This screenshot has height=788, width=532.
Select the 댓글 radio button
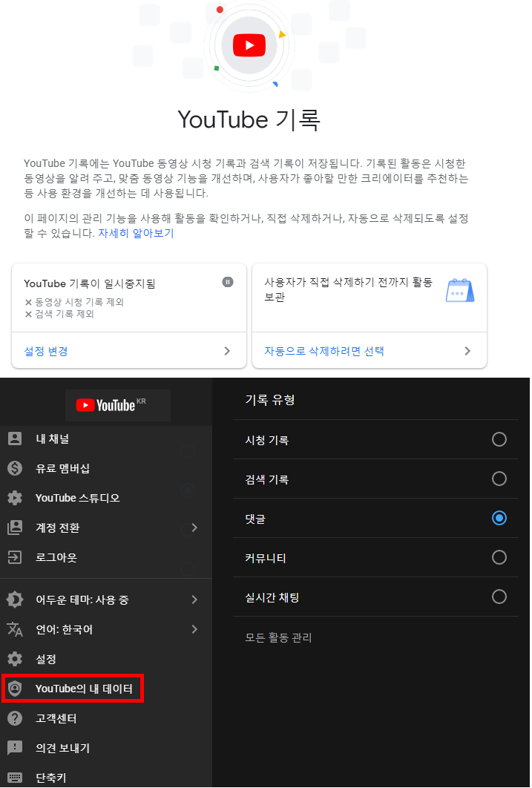coord(499,518)
